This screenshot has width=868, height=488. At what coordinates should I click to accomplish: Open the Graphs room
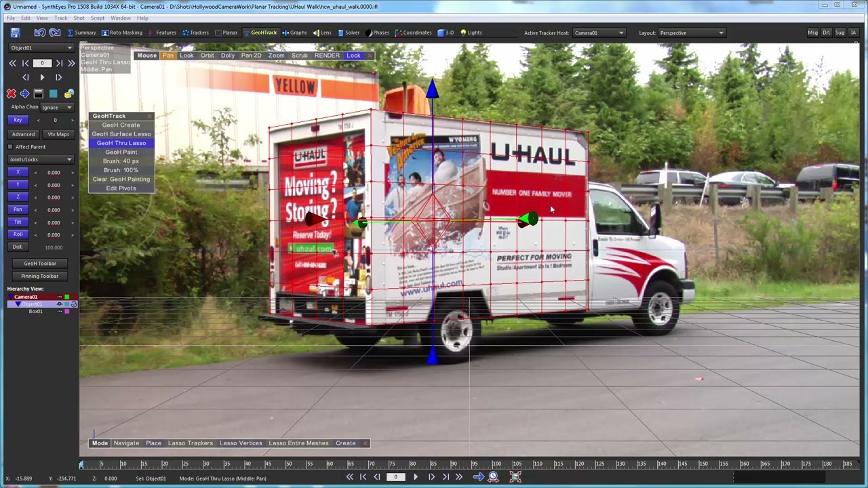[x=295, y=33]
